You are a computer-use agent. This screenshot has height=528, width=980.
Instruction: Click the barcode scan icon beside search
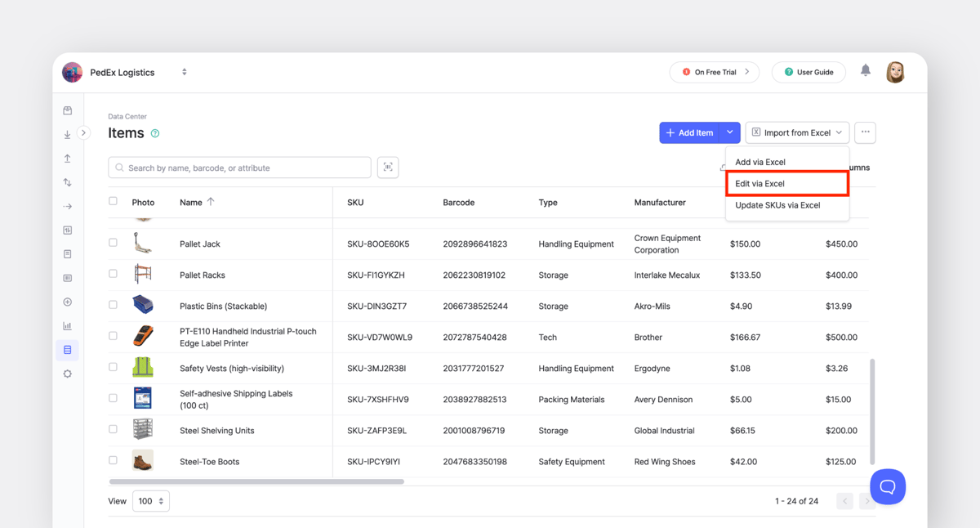tap(388, 167)
